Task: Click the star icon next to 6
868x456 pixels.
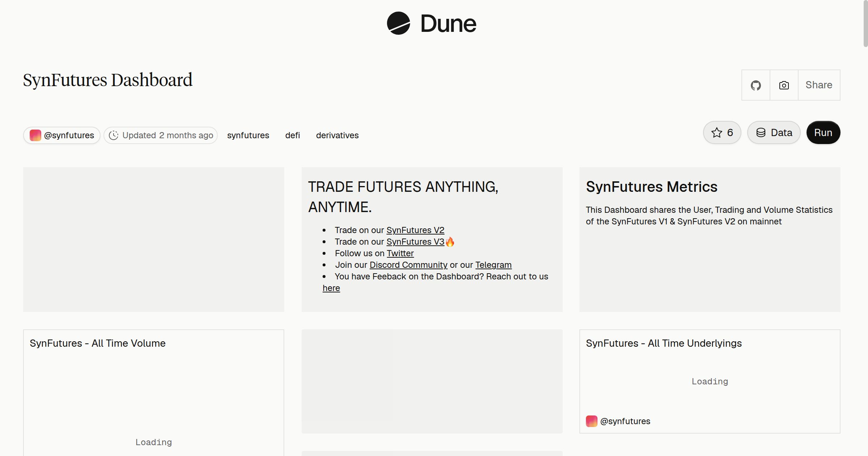Action: click(716, 132)
